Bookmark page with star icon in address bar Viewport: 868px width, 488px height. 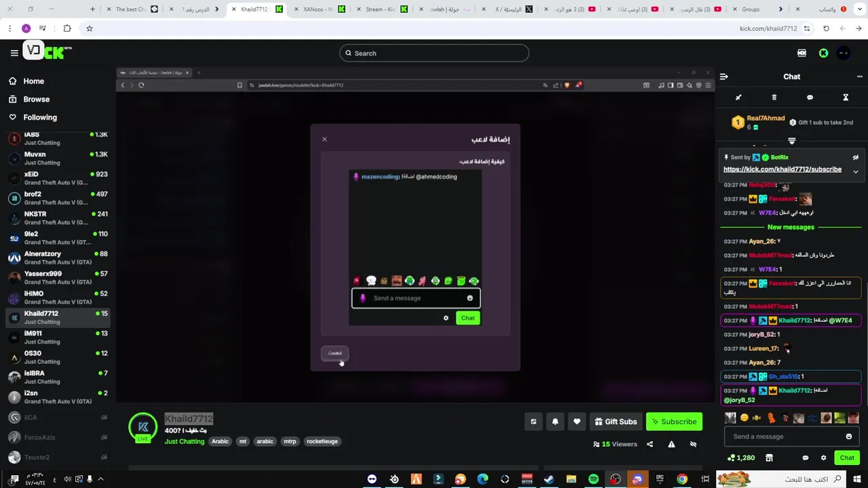coord(89,28)
